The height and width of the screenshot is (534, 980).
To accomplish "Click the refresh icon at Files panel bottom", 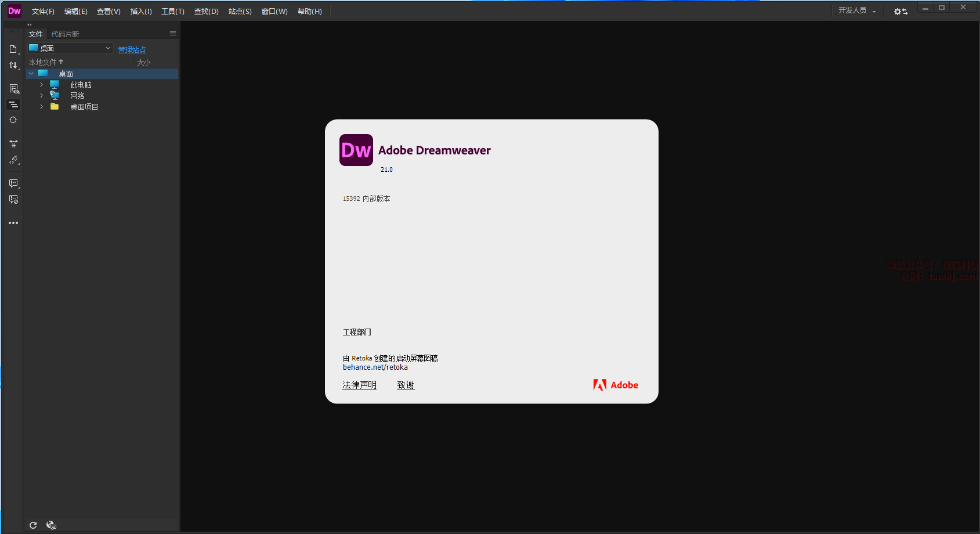I will 33,525.
